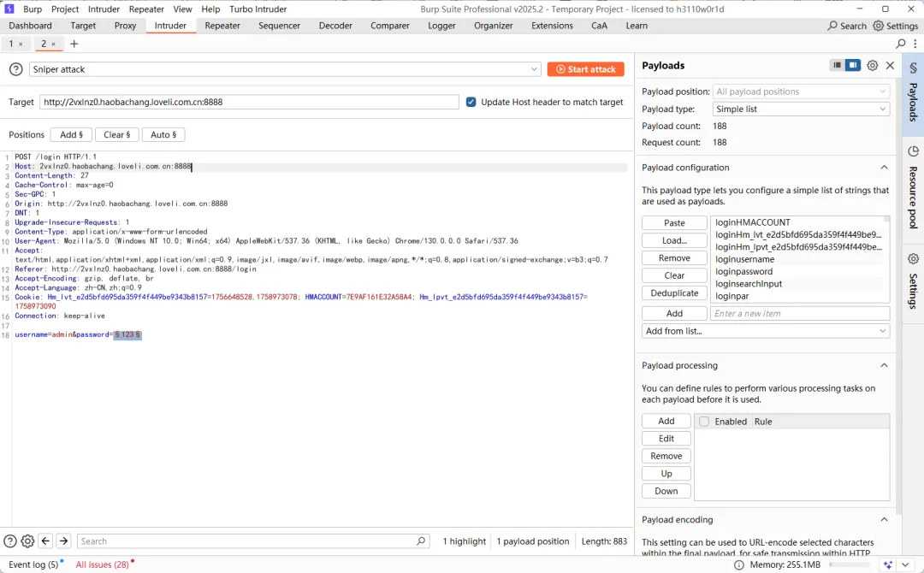Click Paste in payload configuration
924x573 pixels.
click(674, 223)
